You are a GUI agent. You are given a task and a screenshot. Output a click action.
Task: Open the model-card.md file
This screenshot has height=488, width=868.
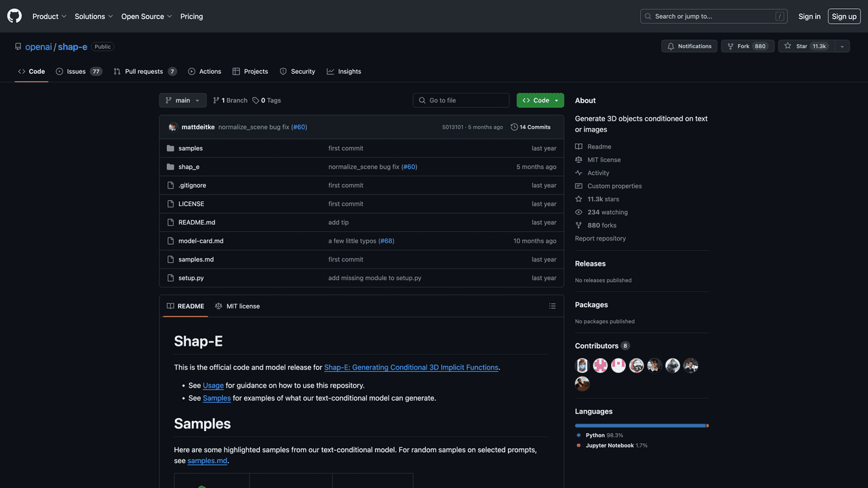pyautogui.click(x=201, y=241)
